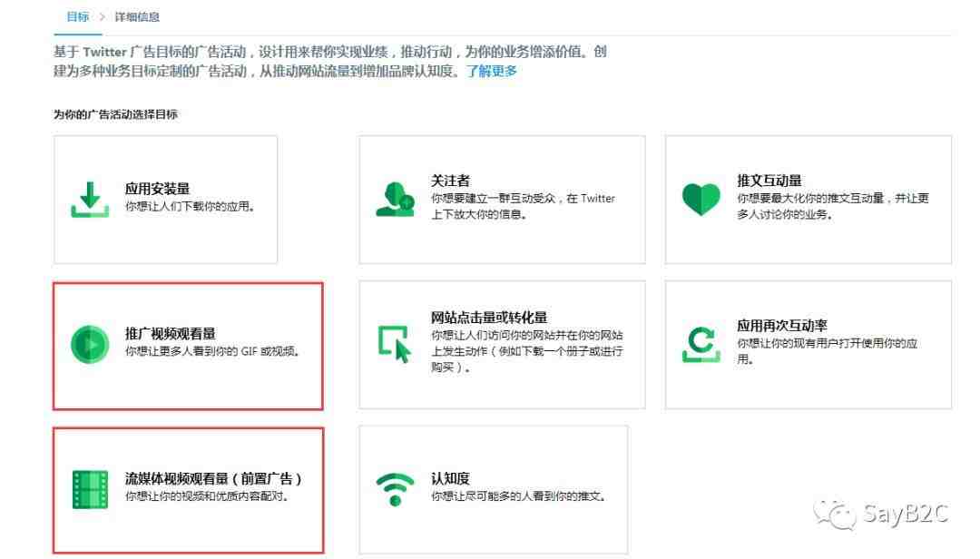This screenshot has height=559, width=980.
Task: Select the 认知度 objective title
Action: pos(450,479)
